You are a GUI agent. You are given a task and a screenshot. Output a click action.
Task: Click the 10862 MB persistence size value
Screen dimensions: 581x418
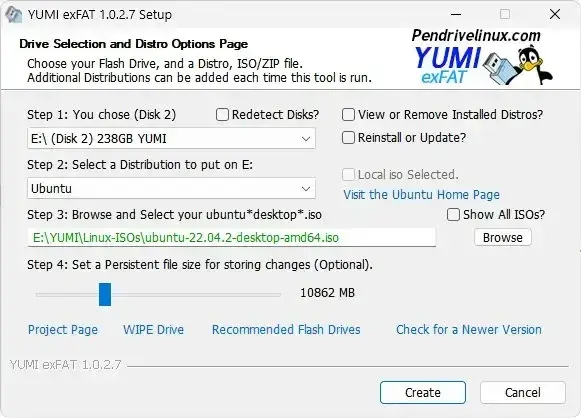click(x=327, y=293)
